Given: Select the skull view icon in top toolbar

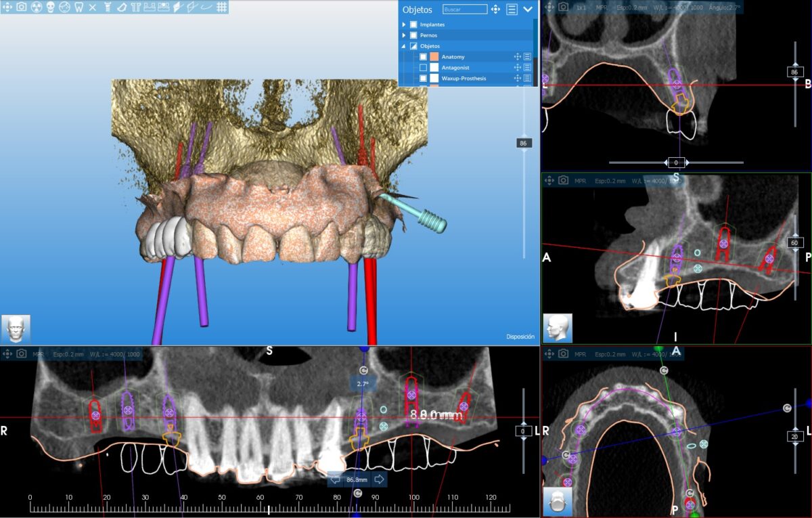Looking at the screenshot, I should tap(51, 7).
